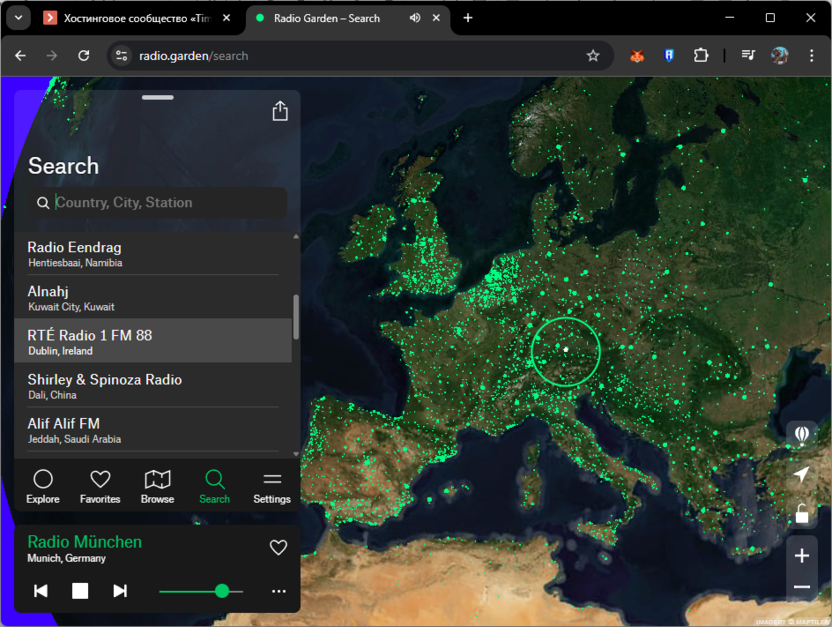Stop playback of Radio München
The height and width of the screenshot is (627, 832).
(x=80, y=591)
